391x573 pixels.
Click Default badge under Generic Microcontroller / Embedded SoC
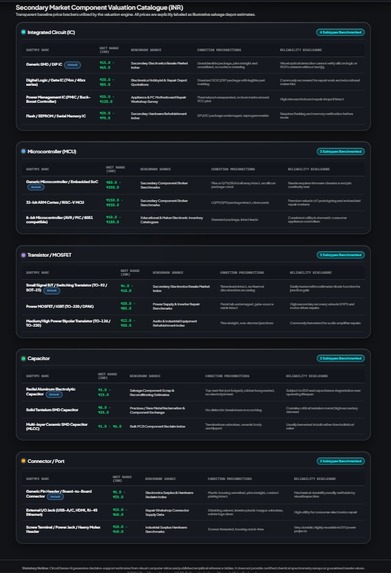coord(36,187)
